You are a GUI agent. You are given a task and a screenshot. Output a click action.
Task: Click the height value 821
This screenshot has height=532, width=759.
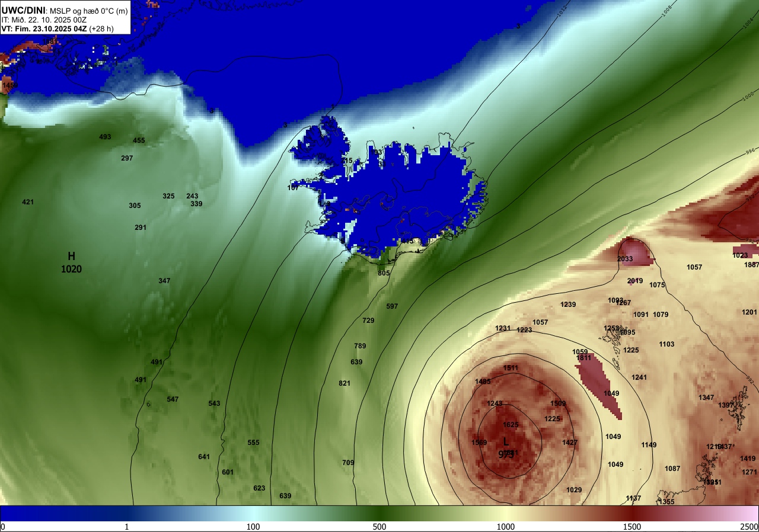click(345, 383)
